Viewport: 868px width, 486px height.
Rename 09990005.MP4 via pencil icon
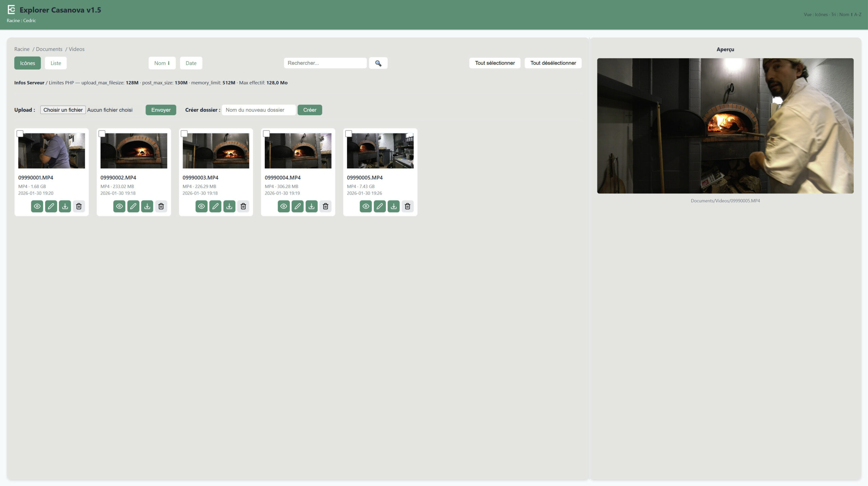coord(379,206)
